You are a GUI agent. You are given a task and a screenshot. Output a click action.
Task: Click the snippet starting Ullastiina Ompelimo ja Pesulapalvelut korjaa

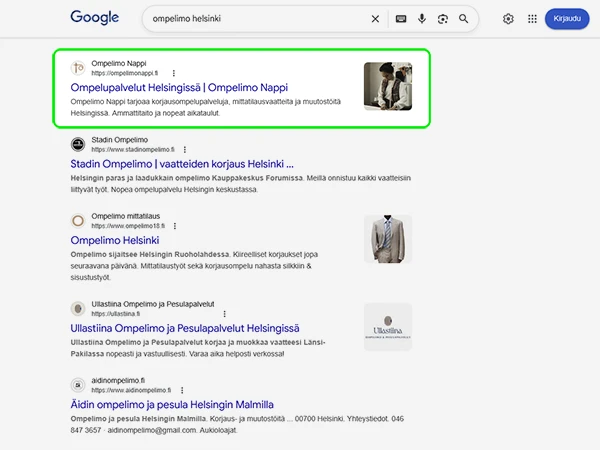198,348
